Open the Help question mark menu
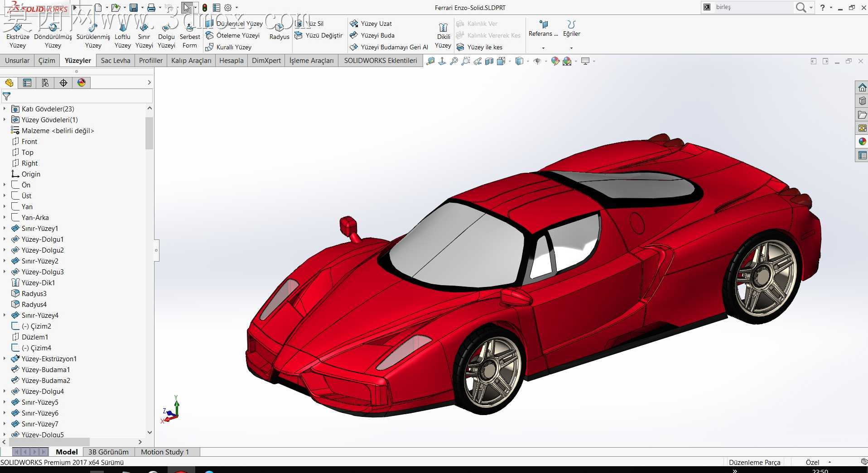This screenshot has height=473, width=868. pos(822,8)
